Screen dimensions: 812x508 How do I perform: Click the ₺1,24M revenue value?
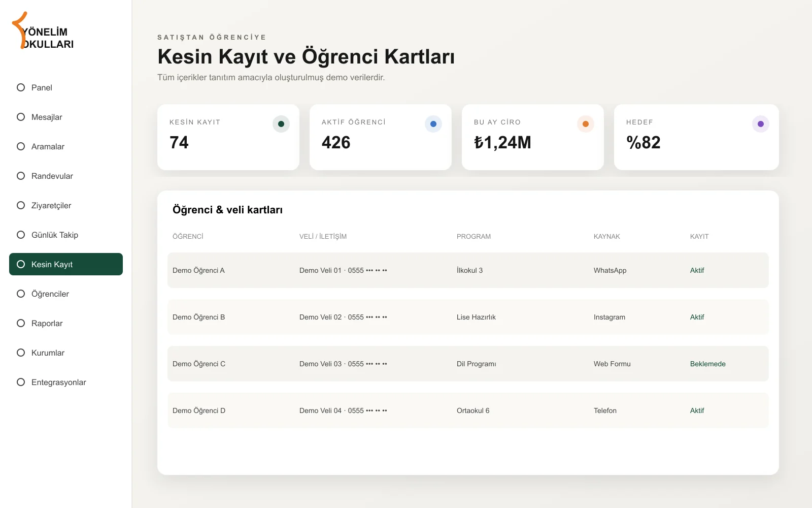(502, 142)
